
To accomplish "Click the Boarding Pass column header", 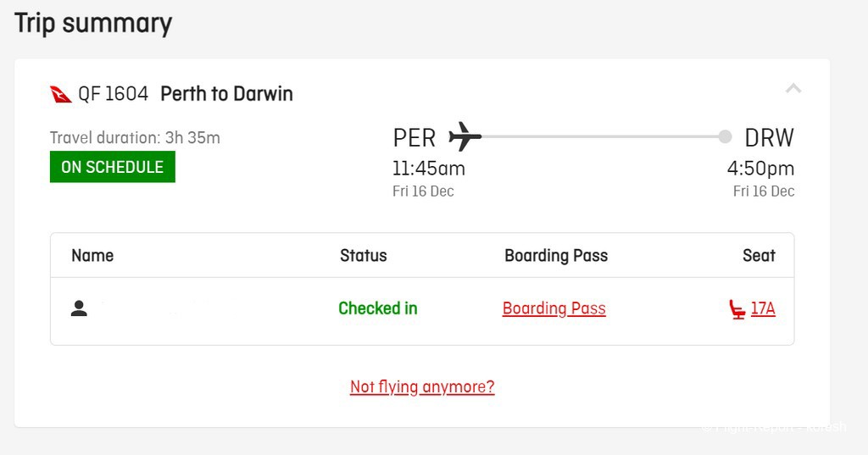I will click(556, 256).
